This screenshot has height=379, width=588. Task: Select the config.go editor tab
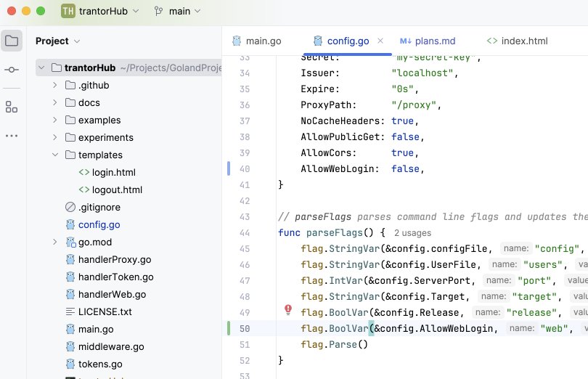[x=348, y=41]
